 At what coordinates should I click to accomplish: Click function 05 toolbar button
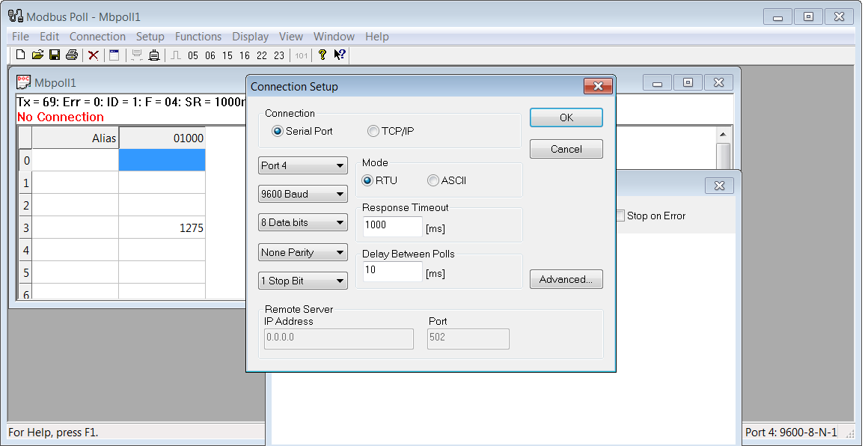192,55
